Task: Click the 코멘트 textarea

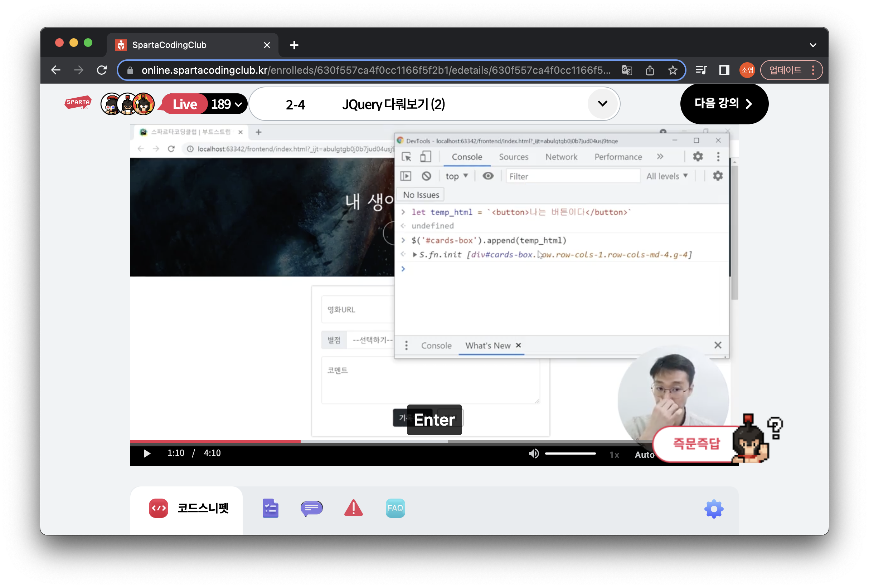Action: click(431, 380)
